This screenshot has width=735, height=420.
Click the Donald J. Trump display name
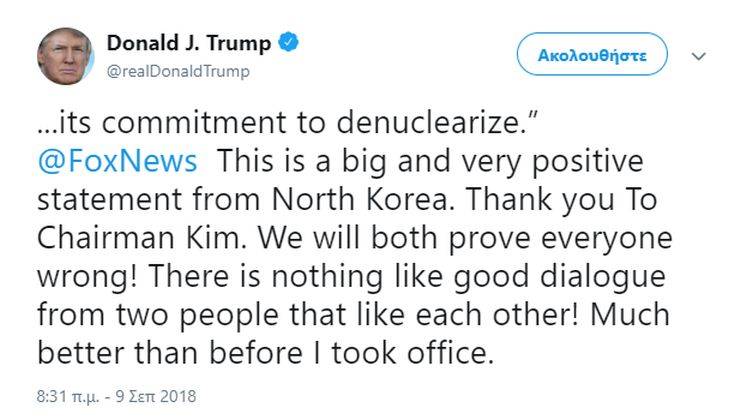point(188,45)
